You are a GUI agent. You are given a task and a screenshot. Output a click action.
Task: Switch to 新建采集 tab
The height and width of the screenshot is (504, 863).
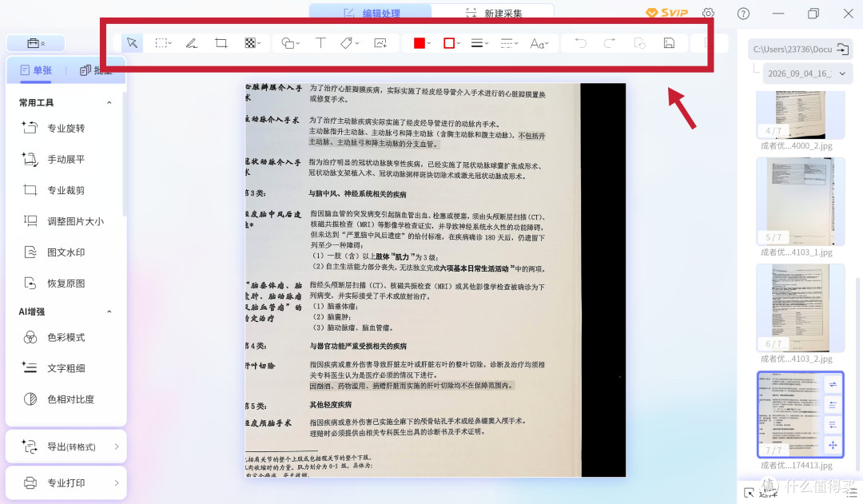click(x=493, y=13)
